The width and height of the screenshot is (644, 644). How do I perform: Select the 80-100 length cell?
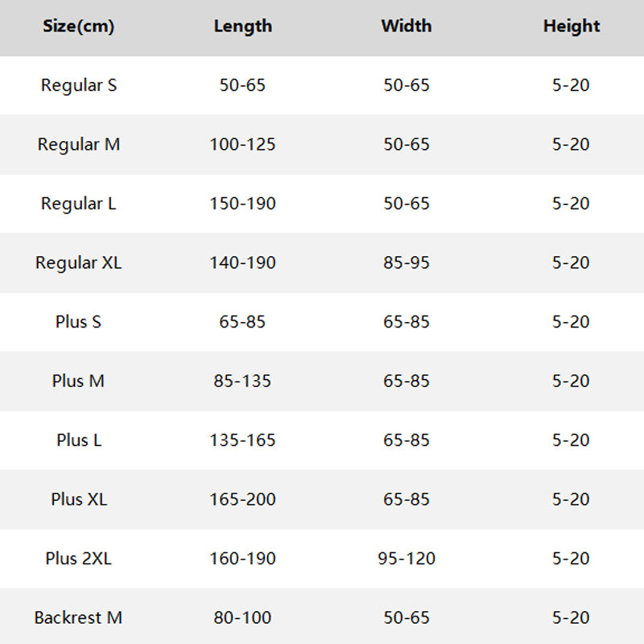point(242,618)
